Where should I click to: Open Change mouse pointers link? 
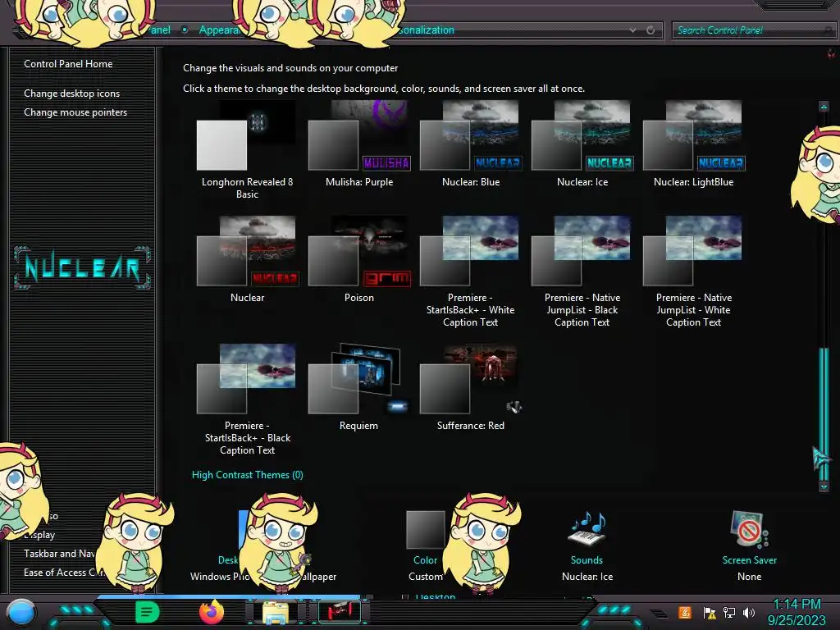(75, 112)
